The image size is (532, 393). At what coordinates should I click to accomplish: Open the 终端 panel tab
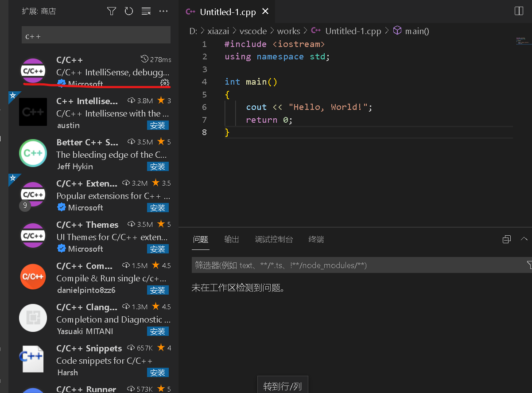coord(316,239)
